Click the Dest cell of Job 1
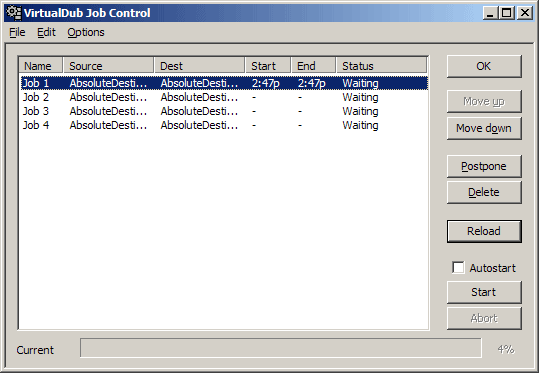 coord(199,83)
